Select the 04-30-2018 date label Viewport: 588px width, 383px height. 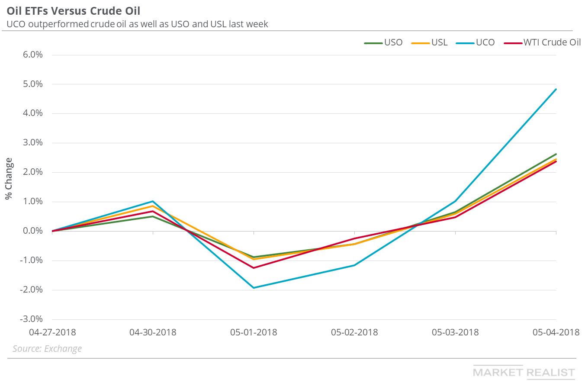153,332
